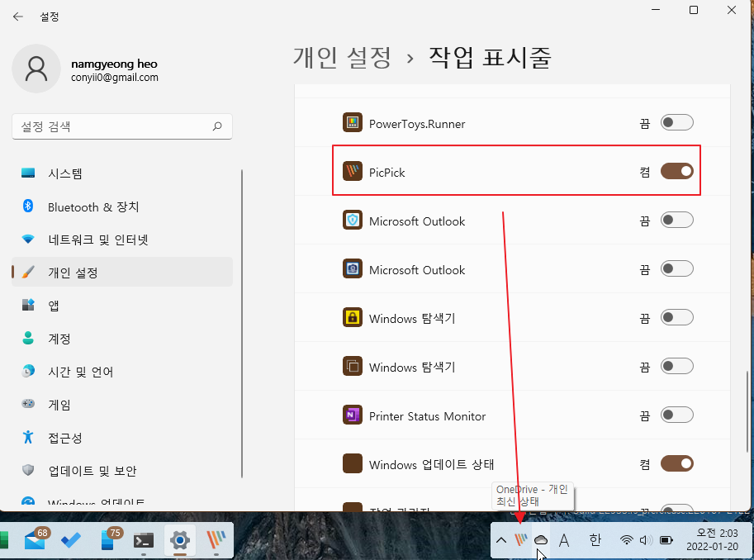This screenshot has height=560, width=754.
Task: Expand the hidden tray icons chevron
Action: click(501, 540)
